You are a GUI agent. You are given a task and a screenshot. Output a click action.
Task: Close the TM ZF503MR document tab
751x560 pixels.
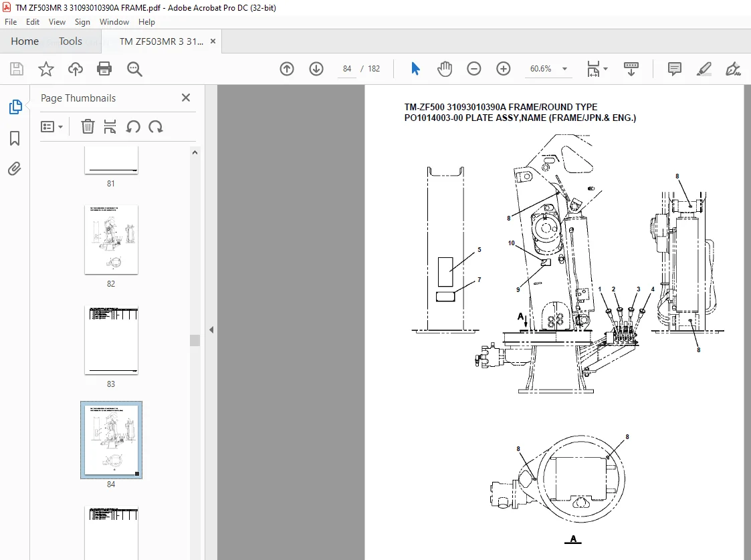click(213, 41)
